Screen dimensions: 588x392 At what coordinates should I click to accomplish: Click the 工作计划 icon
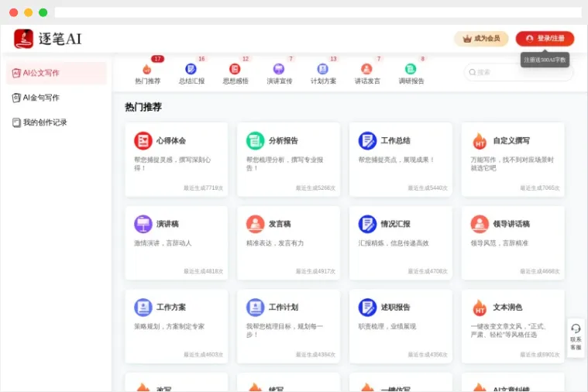point(256,308)
